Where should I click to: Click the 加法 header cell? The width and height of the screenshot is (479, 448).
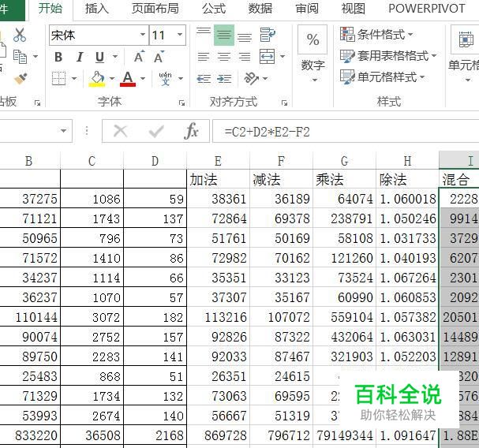[218, 179]
